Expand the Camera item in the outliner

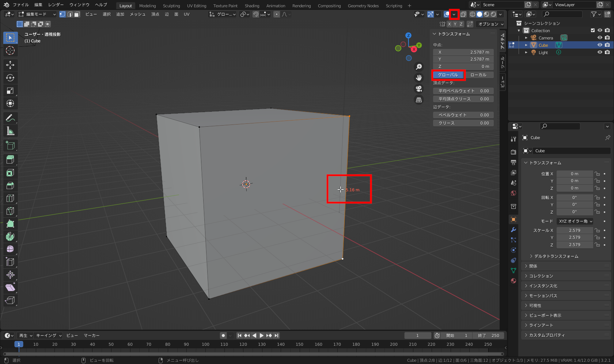[x=526, y=38]
